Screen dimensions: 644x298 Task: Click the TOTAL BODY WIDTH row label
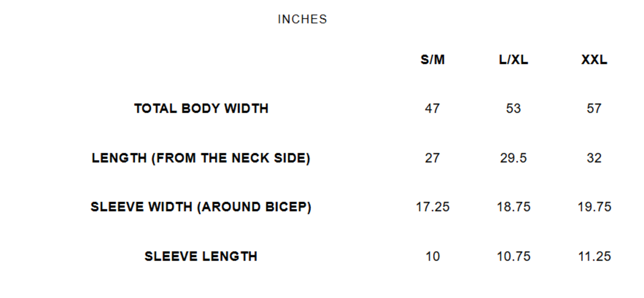(201, 109)
